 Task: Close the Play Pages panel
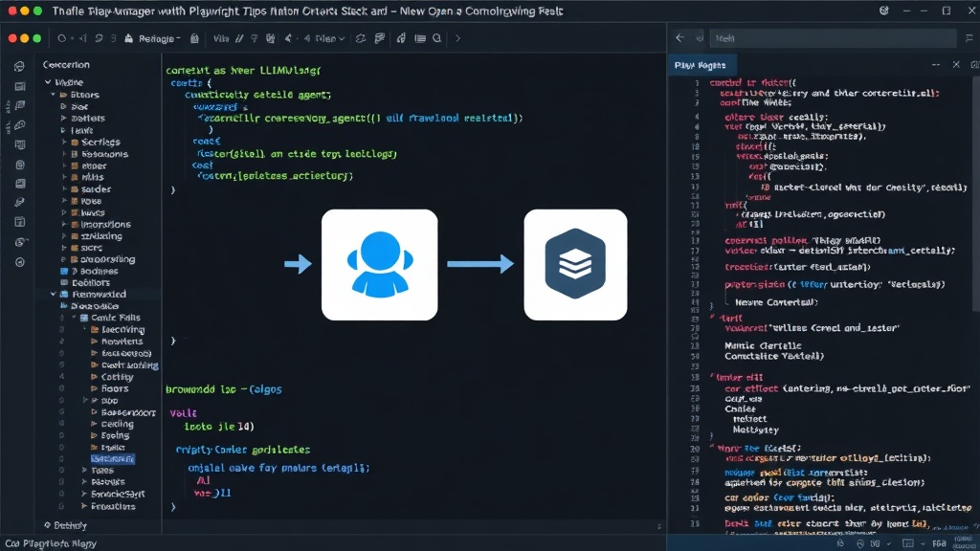point(956,64)
